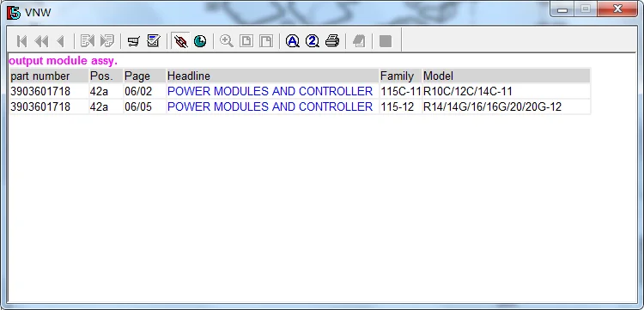This screenshot has height=310, width=644.
Task: Open POWER MODULES AND CONTROLLER link for page 06/02
Action: coord(270,91)
